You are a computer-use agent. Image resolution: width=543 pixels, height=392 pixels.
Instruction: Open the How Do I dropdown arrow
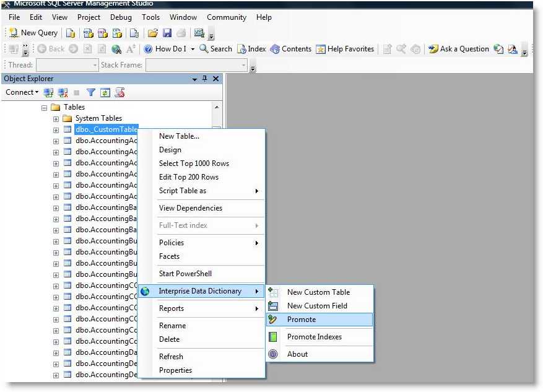pos(193,49)
